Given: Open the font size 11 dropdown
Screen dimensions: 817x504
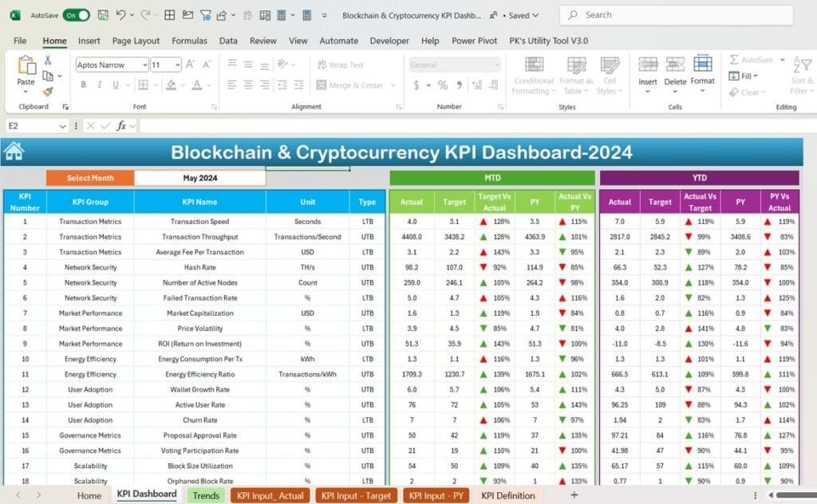Looking at the screenshot, I should [178, 65].
